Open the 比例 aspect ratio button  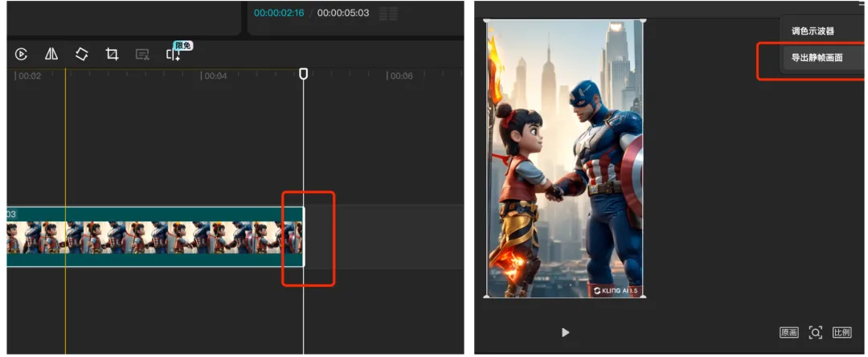841,332
